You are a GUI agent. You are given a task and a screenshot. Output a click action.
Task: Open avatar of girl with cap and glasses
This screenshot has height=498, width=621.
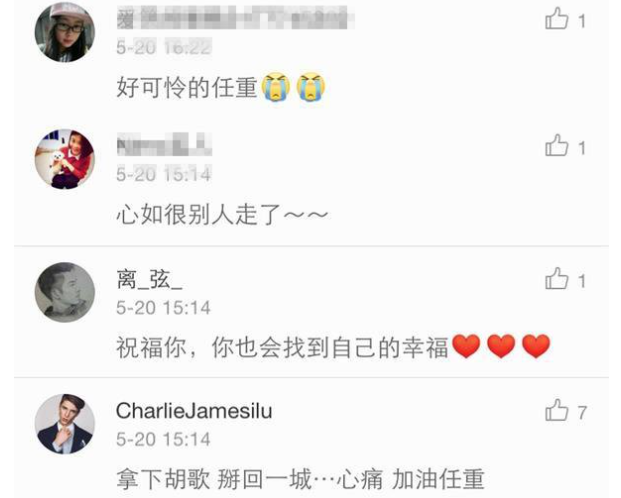point(65,32)
